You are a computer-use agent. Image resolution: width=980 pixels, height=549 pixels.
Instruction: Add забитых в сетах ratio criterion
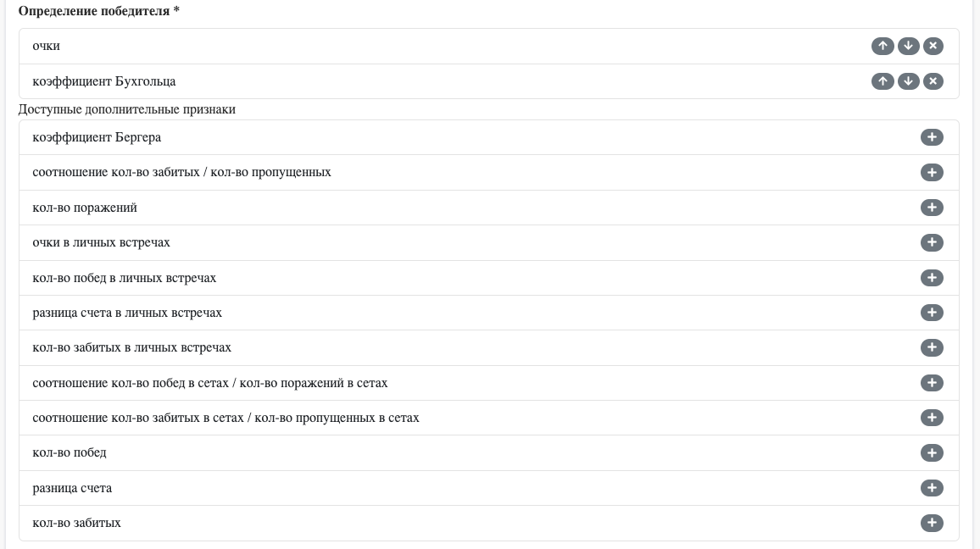click(x=932, y=418)
